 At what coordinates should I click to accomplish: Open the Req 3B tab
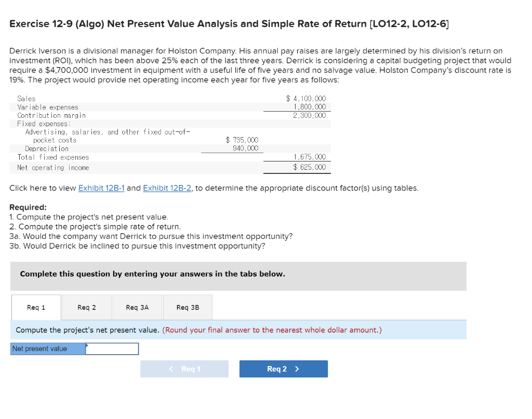click(188, 307)
